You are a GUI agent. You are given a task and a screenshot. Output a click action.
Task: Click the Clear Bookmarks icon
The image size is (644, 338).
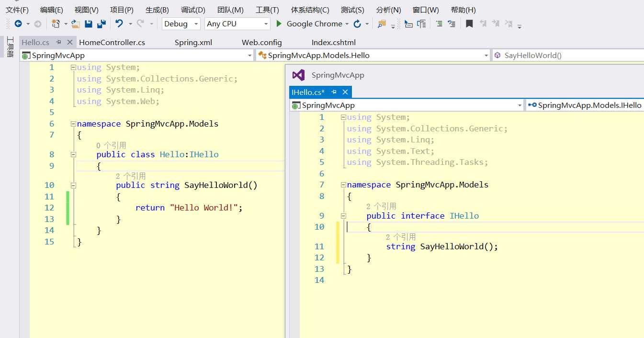click(x=508, y=23)
